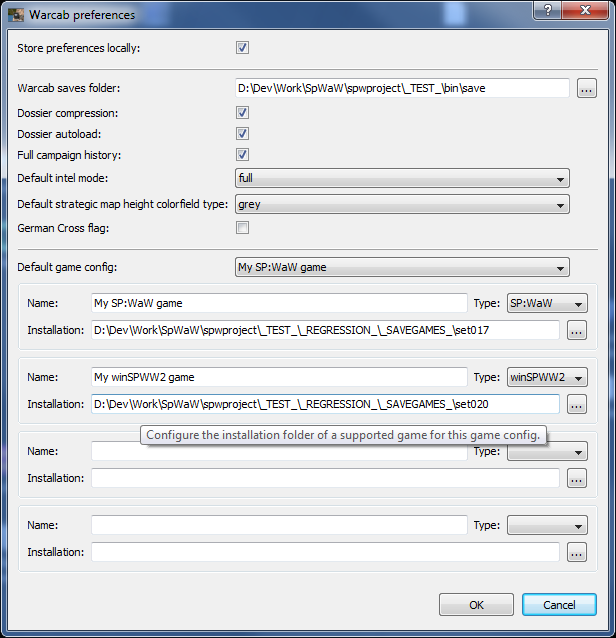Open the Default game config dropdown
616x638 pixels.
402,267
